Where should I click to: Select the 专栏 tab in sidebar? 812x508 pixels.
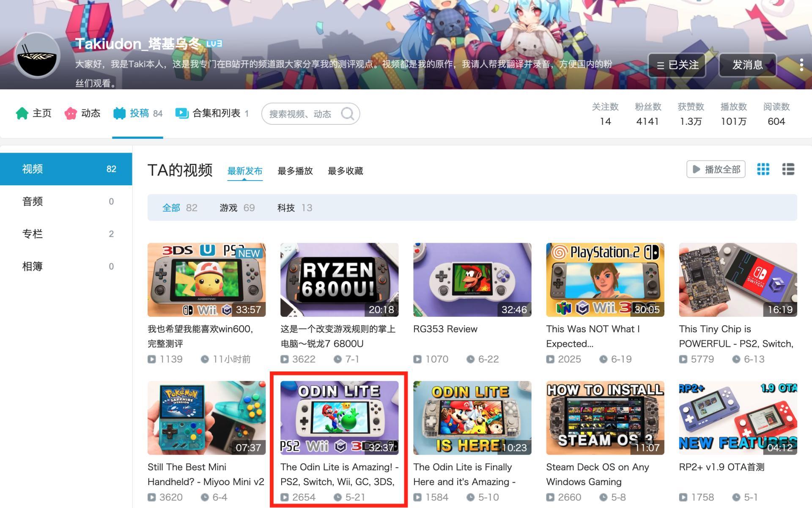click(33, 233)
